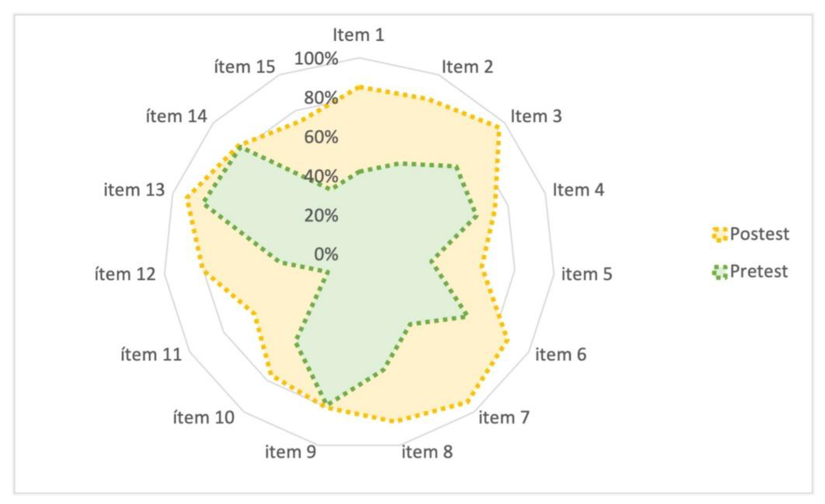
Task: Select the "item 6" category label
Action: (561, 354)
